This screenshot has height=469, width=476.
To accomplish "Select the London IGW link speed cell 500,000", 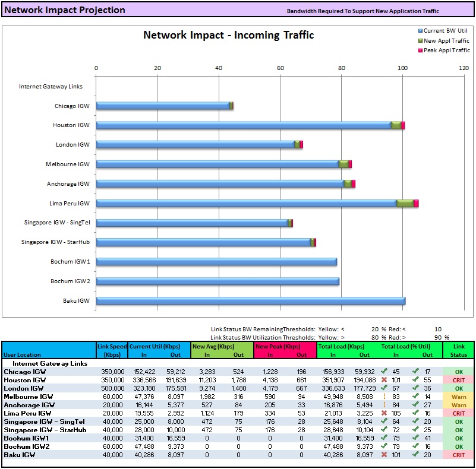I will [x=112, y=388].
